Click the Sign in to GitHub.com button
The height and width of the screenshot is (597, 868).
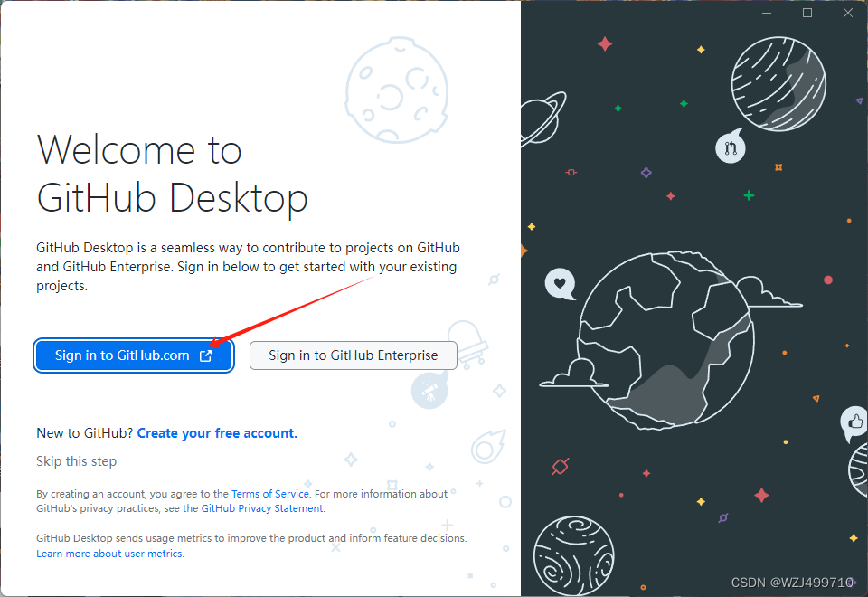coord(134,355)
